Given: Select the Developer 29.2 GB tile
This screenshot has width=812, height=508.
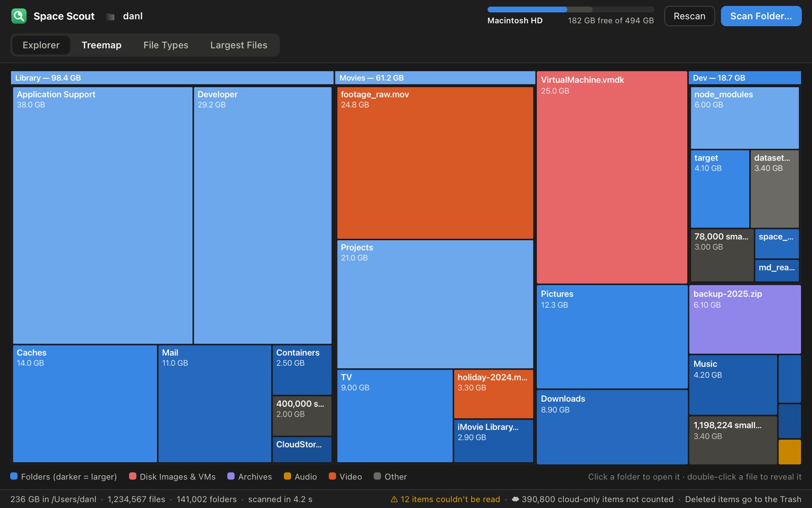Looking at the screenshot, I should pyautogui.click(x=262, y=215).
